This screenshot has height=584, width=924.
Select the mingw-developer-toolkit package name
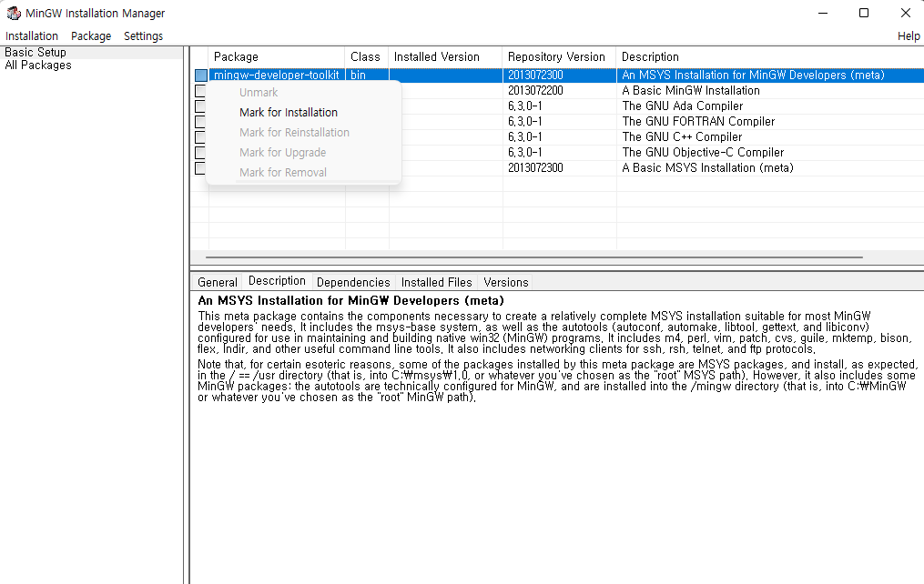coord(277,76)
